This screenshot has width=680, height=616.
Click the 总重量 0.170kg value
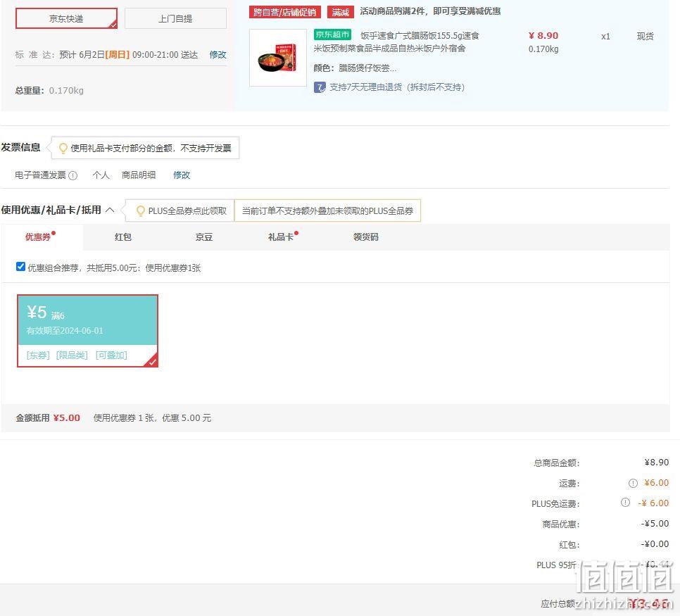click(66, 91)
